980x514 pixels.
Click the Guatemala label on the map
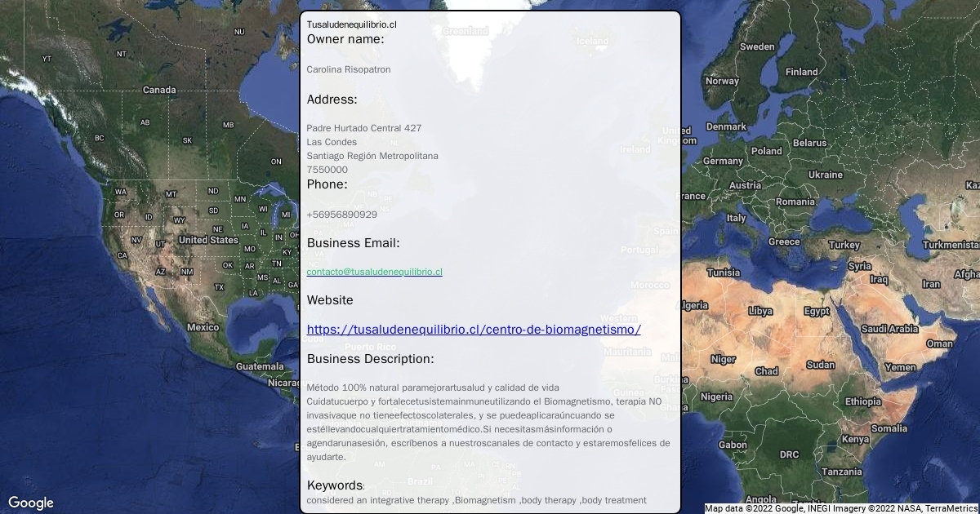(x=260, y=366)
